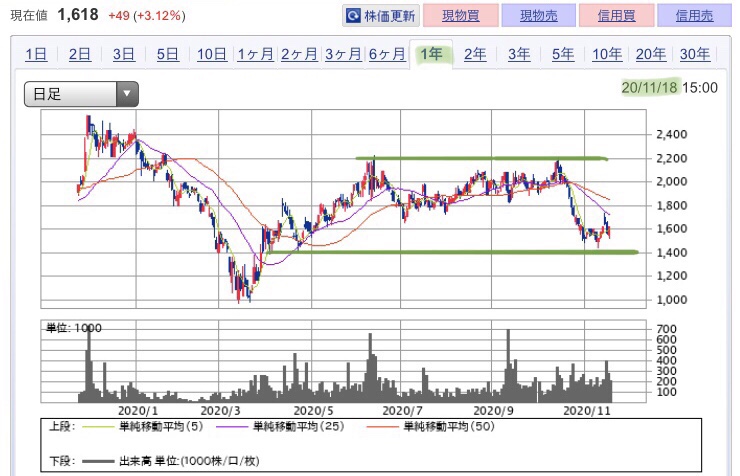Click the purple 25-day average legend line
Viewport: 740px width, 476px height.
(x=232, y=427)
